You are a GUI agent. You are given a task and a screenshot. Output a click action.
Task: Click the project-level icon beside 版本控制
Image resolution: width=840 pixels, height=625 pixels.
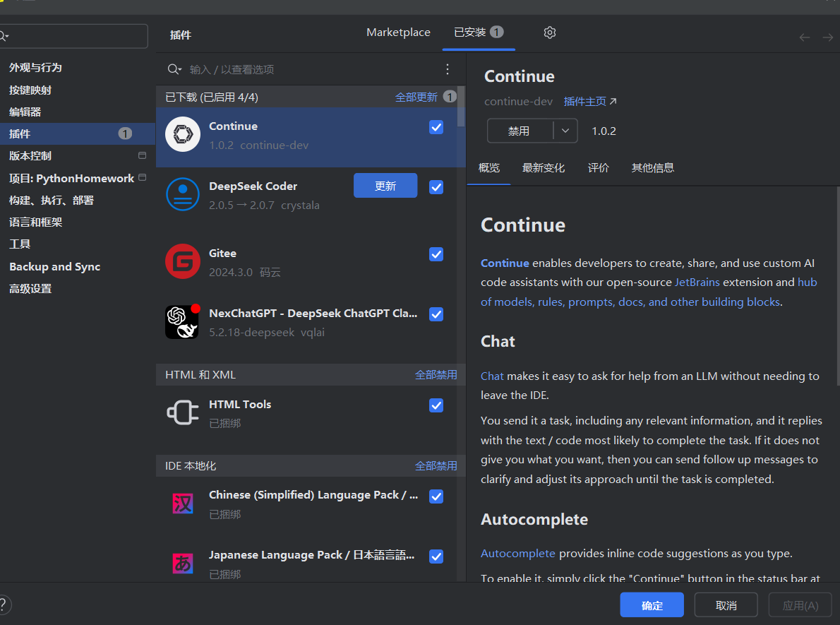point(143,155)
